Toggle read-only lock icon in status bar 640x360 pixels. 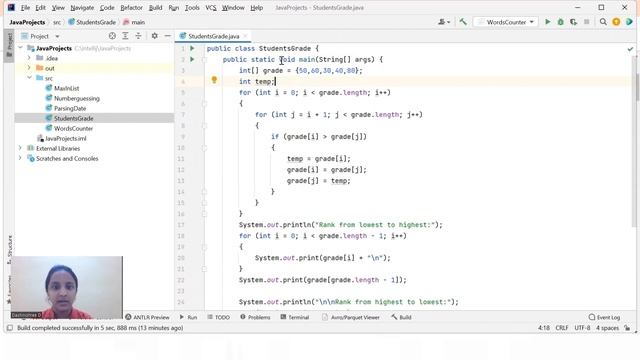[x=627, y=328]
